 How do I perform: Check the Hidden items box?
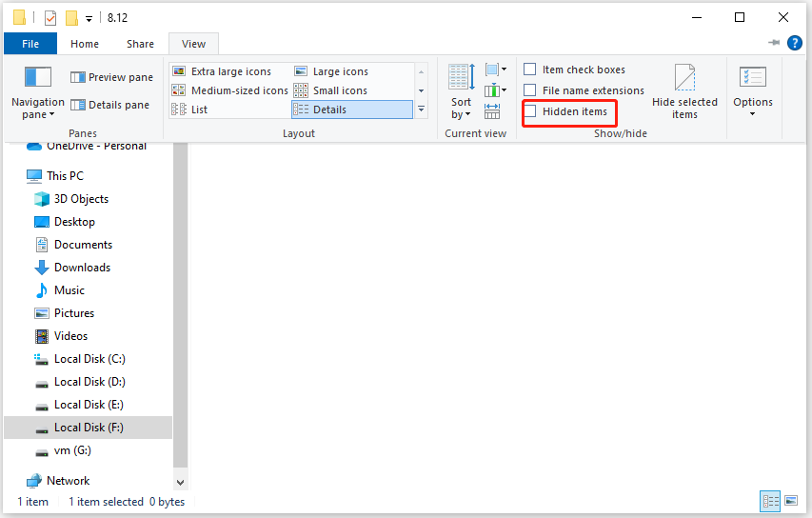pyautogui.click(x=530, y=111)
